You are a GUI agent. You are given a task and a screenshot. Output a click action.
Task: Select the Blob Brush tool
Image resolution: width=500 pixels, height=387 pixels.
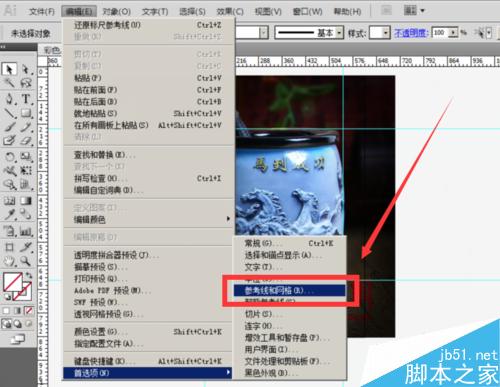[x=9, y=141]
